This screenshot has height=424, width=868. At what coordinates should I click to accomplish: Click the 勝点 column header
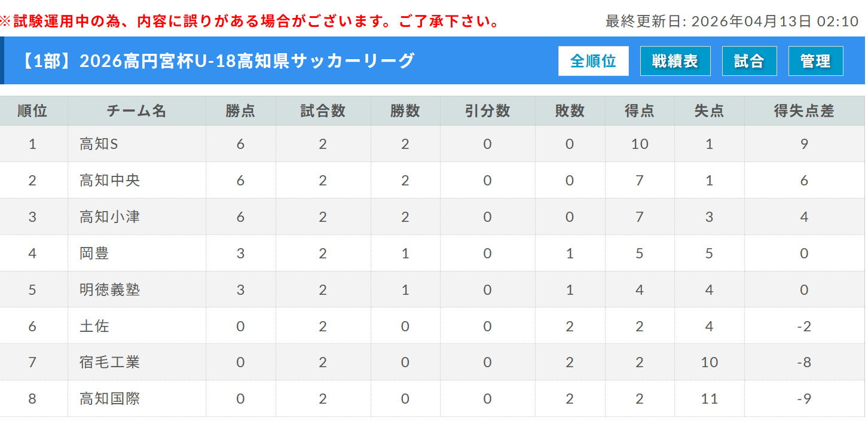click(240, 111)
